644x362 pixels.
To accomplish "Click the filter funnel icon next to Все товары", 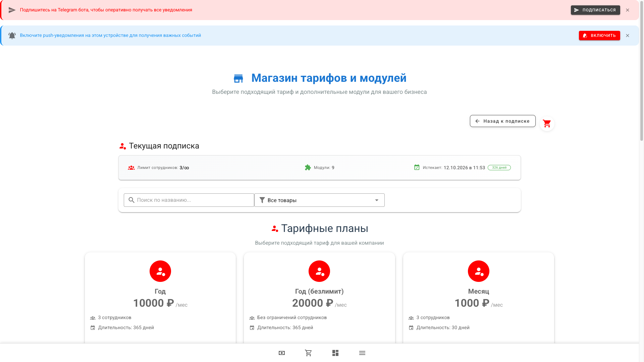I will pyautogui.click(x=262, y=200).
